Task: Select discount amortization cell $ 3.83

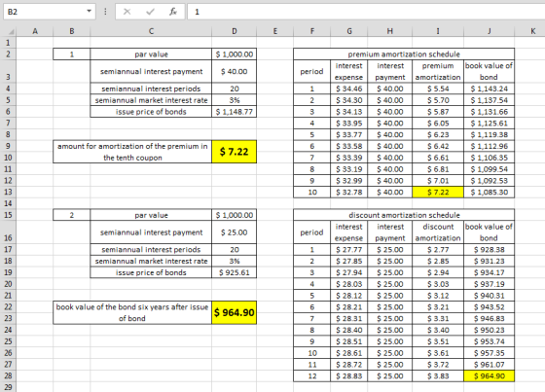Action: click(438, 376)
